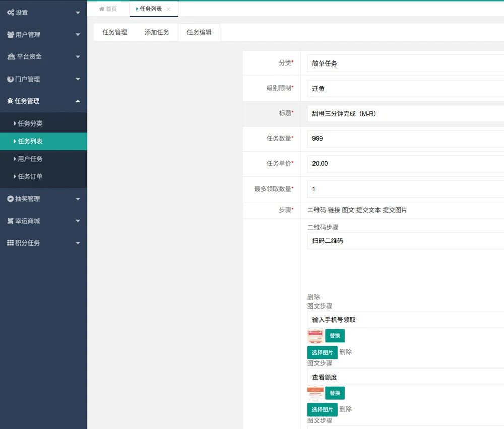
Task: Delete the 二维码步骤 via 删除 link
Action: coord(313,297)
